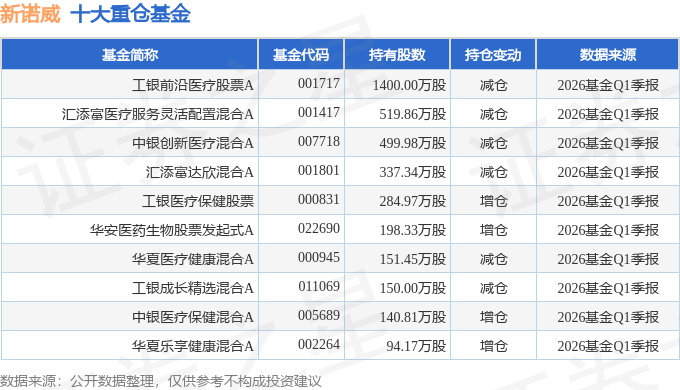The width and height of the screenshot is (680, 390).
Task: Click 2026基金Q1季报 in the 001717 row
Action: [608, 85]
